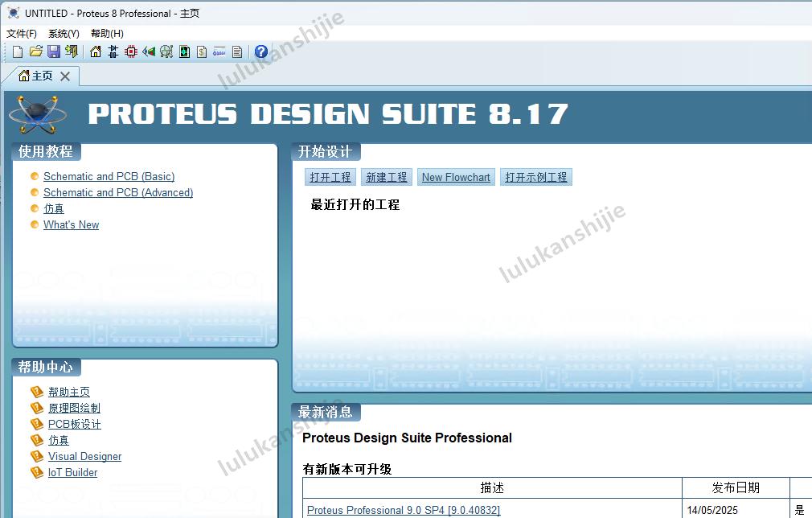Open 原理图绘制 help link
The image size is (812, 518).
74,408
